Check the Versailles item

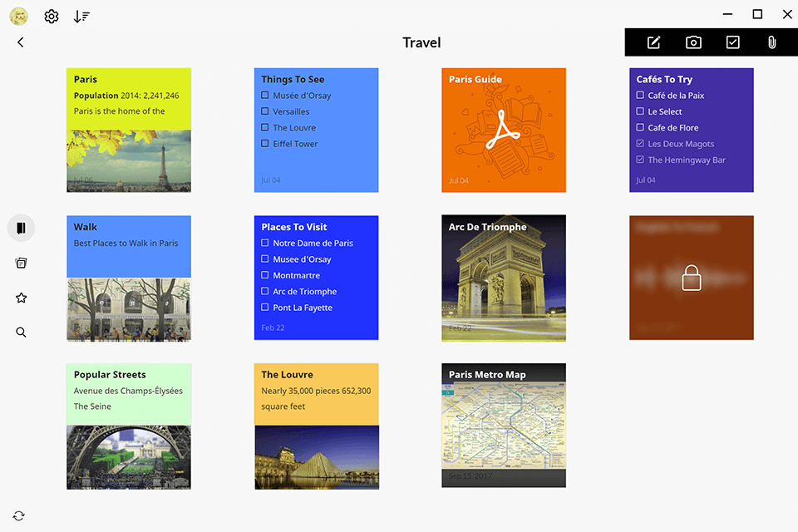pyautogui.click(x=264, y=111)
